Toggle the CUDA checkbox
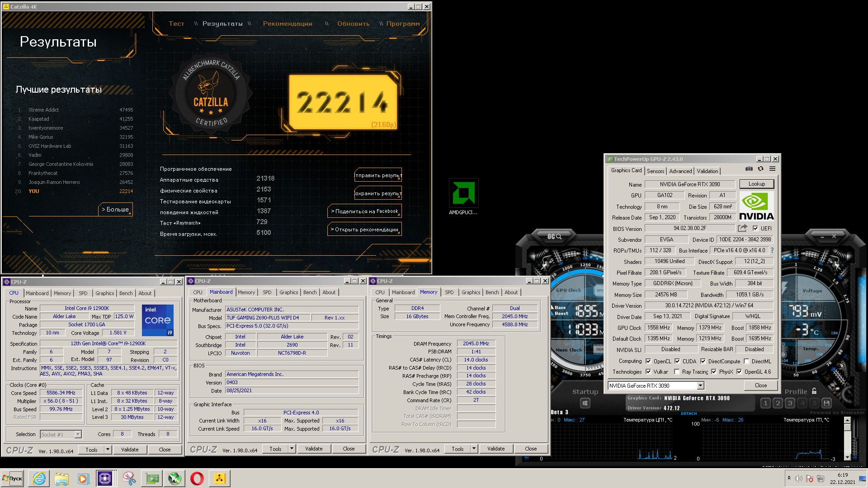The image size is (868, 488). (x=677, y=361)
